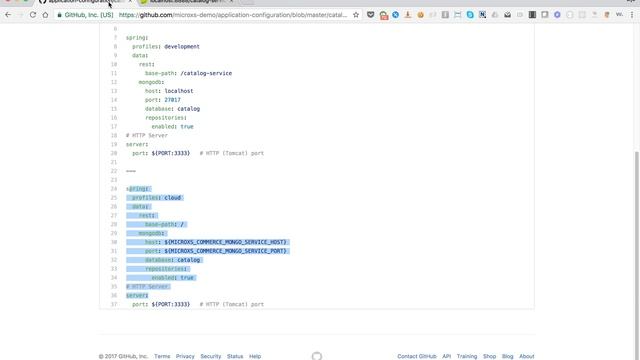Click the orange circle extension icon
The width and height of the screenshot is (640, 360).
pos(420,15)
